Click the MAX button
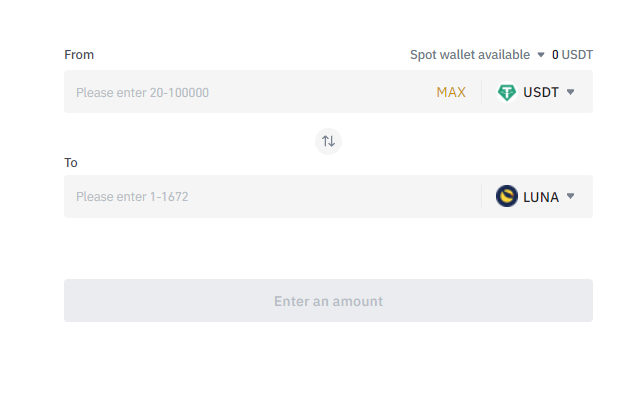 (451, 92)
